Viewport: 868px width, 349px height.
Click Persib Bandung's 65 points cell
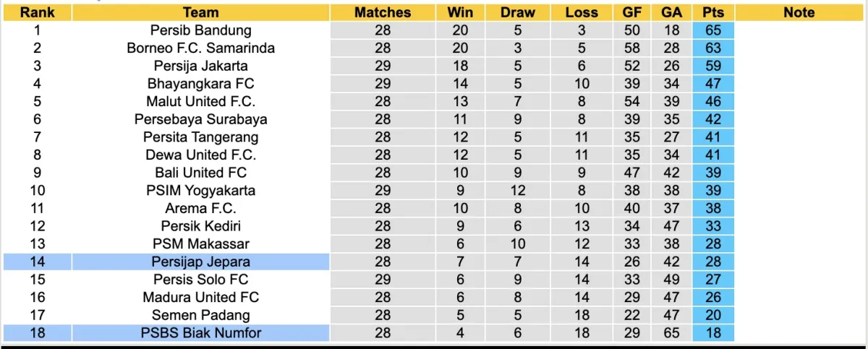(x=712, y=30)
